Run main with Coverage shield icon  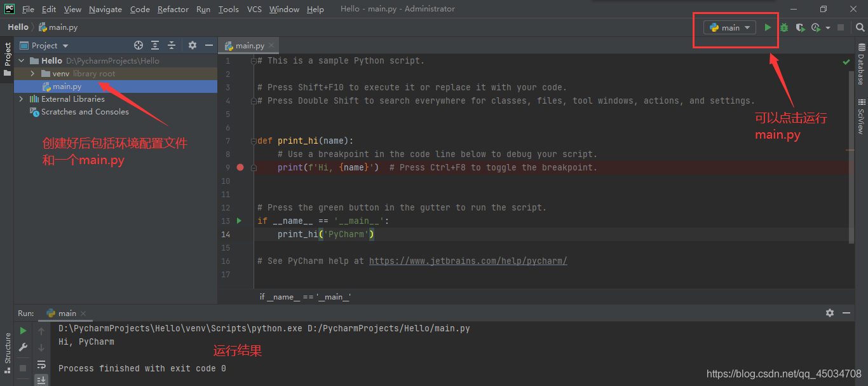(800, 27)
